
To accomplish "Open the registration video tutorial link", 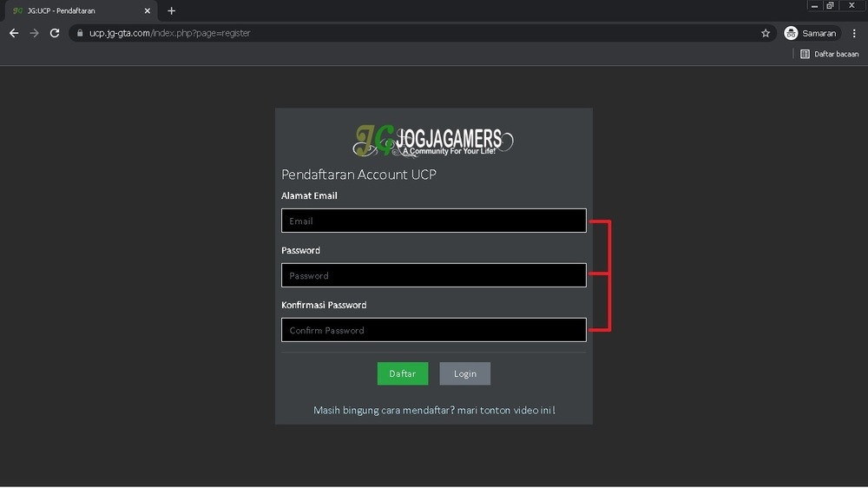I will (x=434, y=411).
